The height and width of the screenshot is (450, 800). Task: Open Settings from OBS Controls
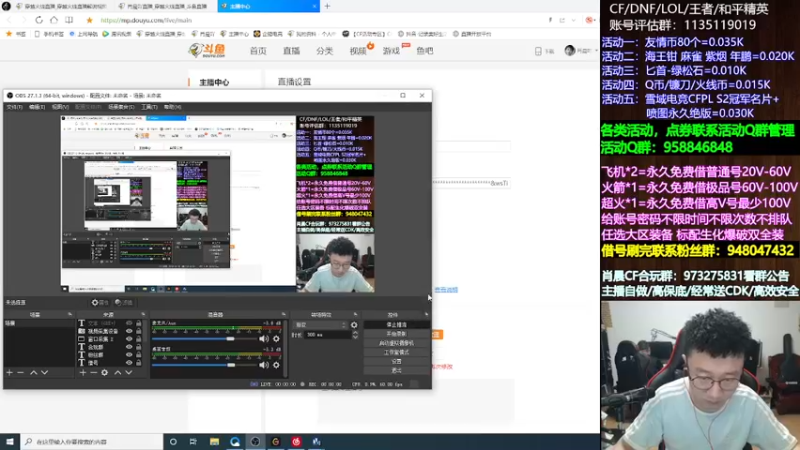point(396,361)
